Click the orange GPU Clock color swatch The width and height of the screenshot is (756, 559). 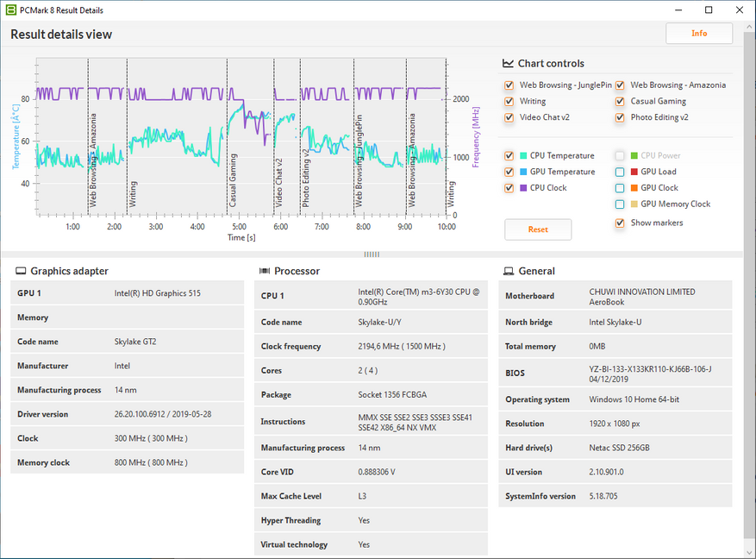(634, 188)
